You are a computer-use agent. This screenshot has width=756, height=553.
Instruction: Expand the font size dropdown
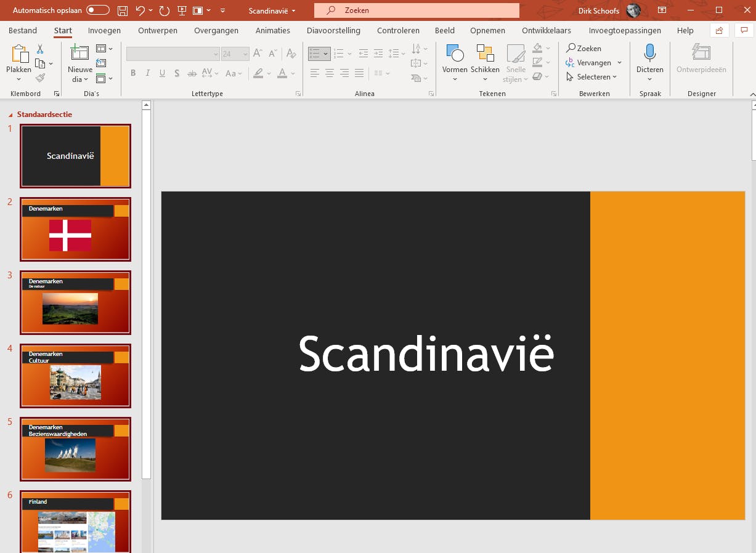pyautogui.click(x=245, y=54)
